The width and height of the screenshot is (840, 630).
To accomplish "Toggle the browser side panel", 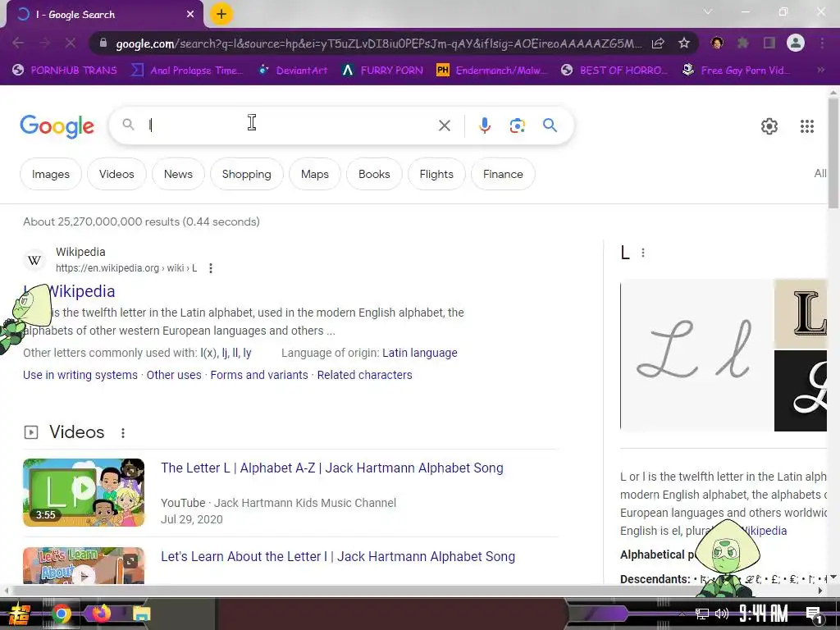I will (x=769, y=43).
